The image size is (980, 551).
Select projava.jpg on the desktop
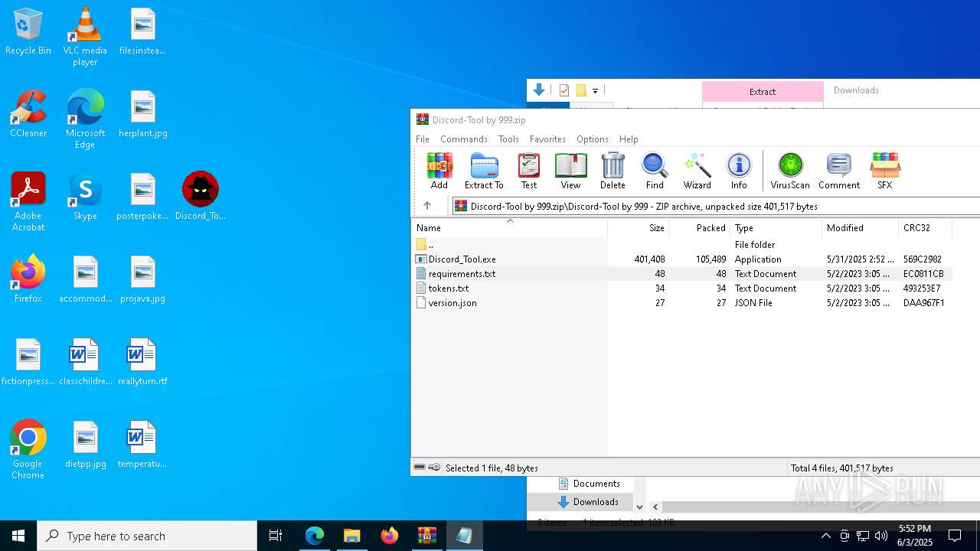[143, 279]
